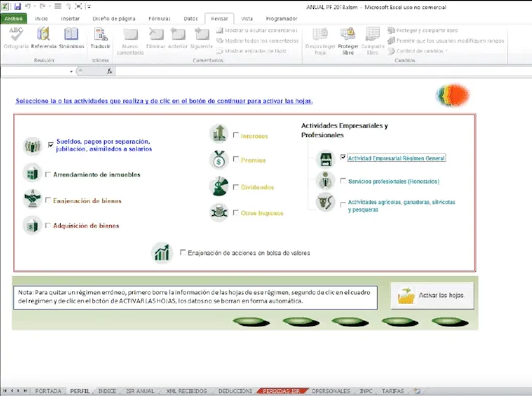Click the insert new worksheet tab icon
Viewport: 532px width, 396px height.
(417, 391)
